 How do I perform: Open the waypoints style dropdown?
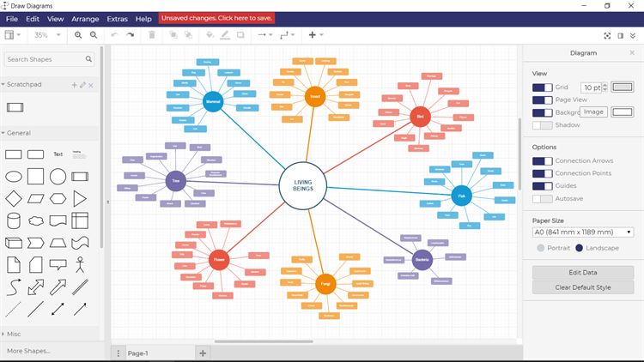coord(288,35)
